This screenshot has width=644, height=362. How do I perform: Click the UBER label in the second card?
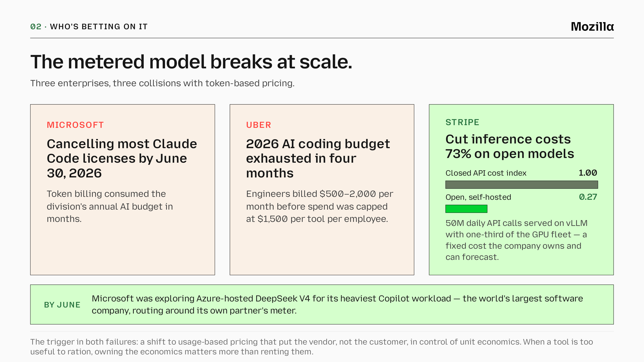point(258,125)
